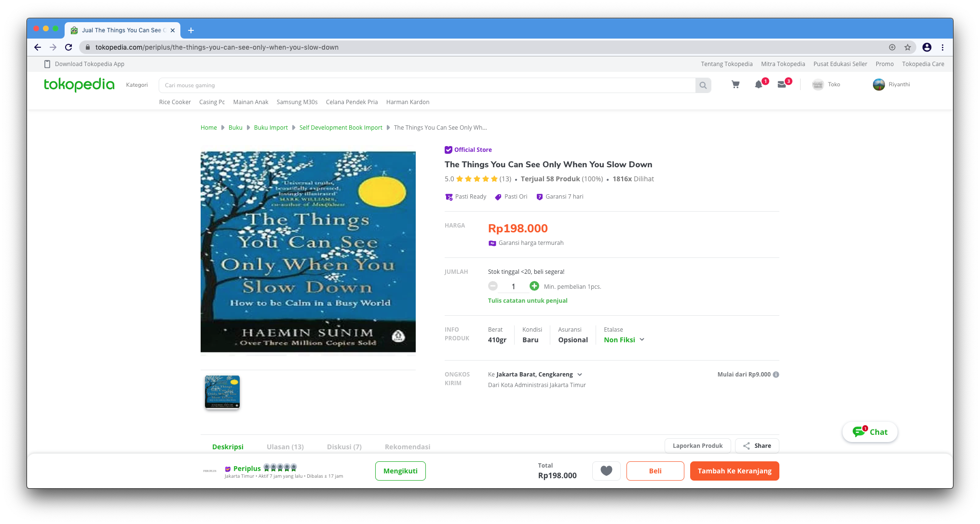Screen dimensions: 980x524
Task: Click the Harman Kardon search suggestion
Action: click(408, 102)
